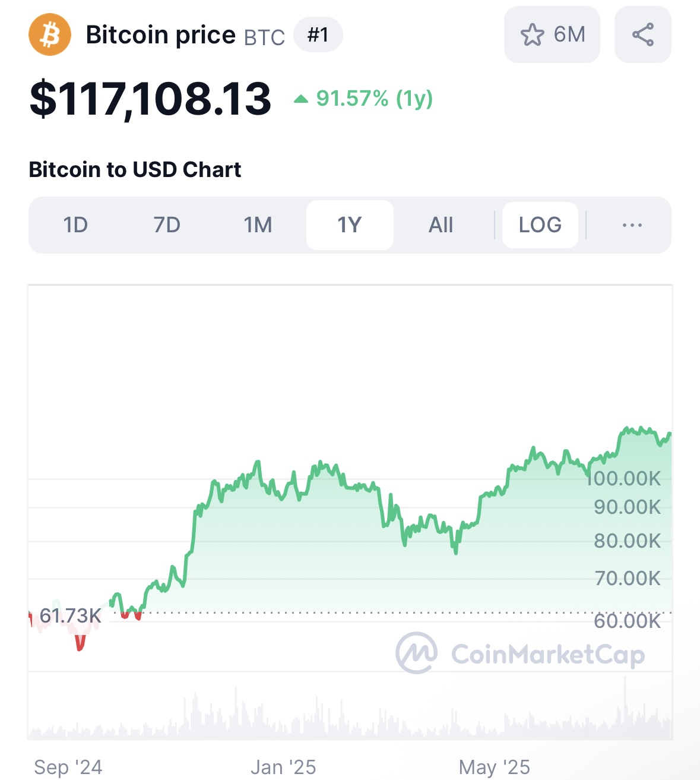This screenshot has width=700, height=780.
Task: Click the BTC ticker symbol text
Action: 265,37
